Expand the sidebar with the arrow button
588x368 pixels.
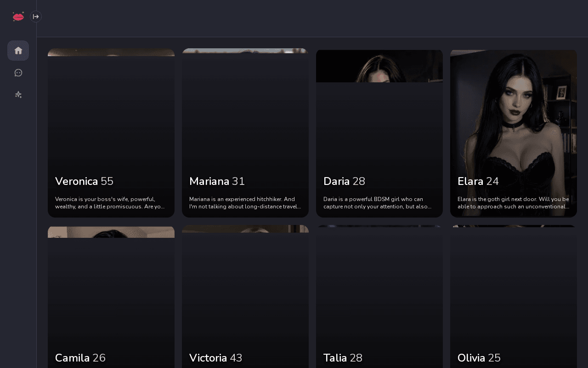click(36, 17)
